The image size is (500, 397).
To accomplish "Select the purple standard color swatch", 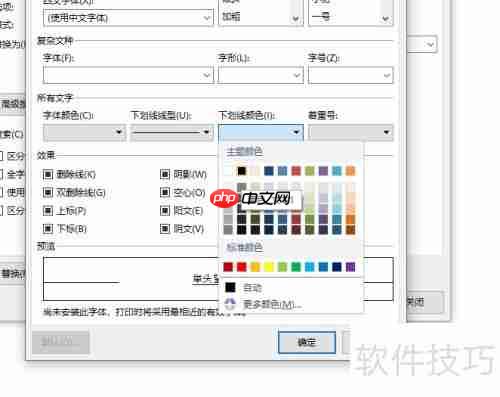I will (351, 267).
